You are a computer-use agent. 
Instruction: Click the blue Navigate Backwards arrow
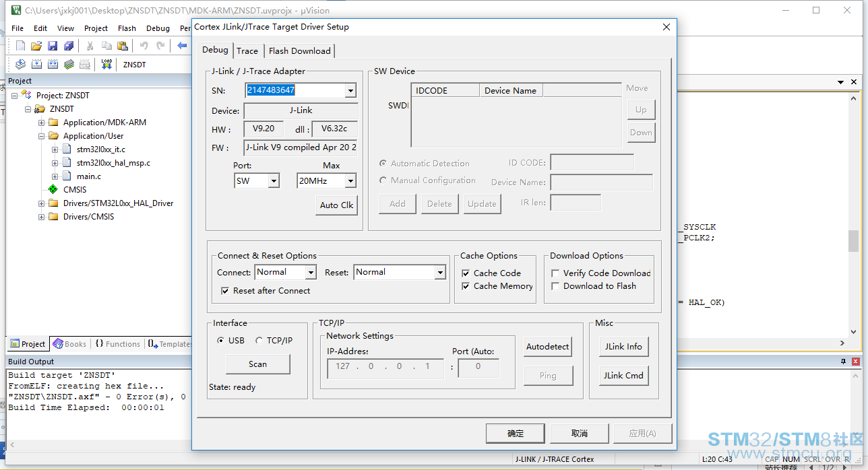point(182,46)
